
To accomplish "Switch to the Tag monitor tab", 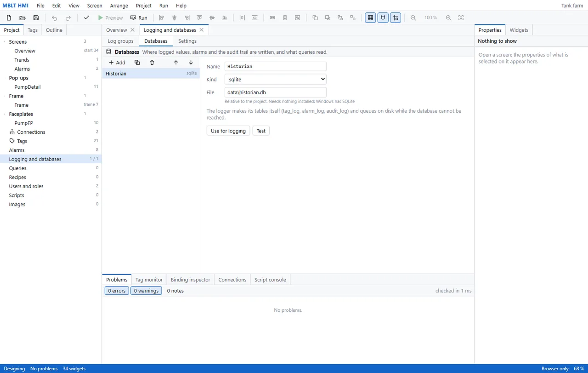I will pyautogui.click(x=149, y=280).
